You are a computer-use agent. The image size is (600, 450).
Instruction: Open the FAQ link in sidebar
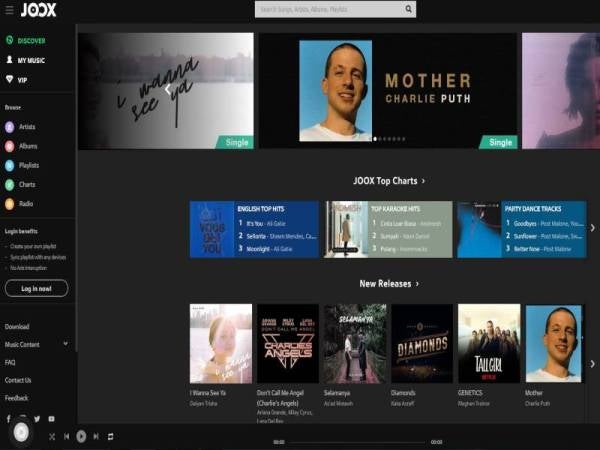coord(10,362)
